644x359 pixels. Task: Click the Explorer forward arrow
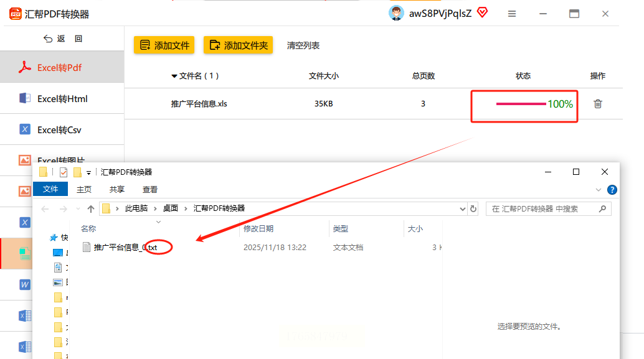coord(64,209)
